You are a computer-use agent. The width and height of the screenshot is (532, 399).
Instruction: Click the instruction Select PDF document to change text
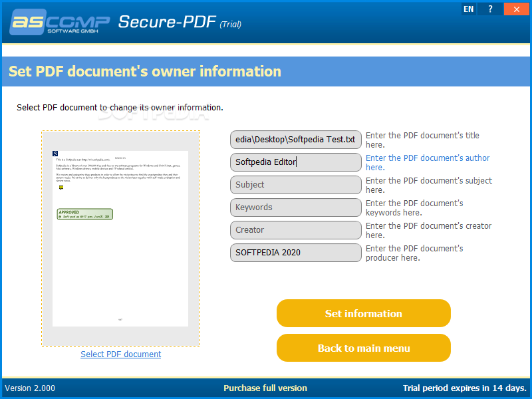[120, 108]
